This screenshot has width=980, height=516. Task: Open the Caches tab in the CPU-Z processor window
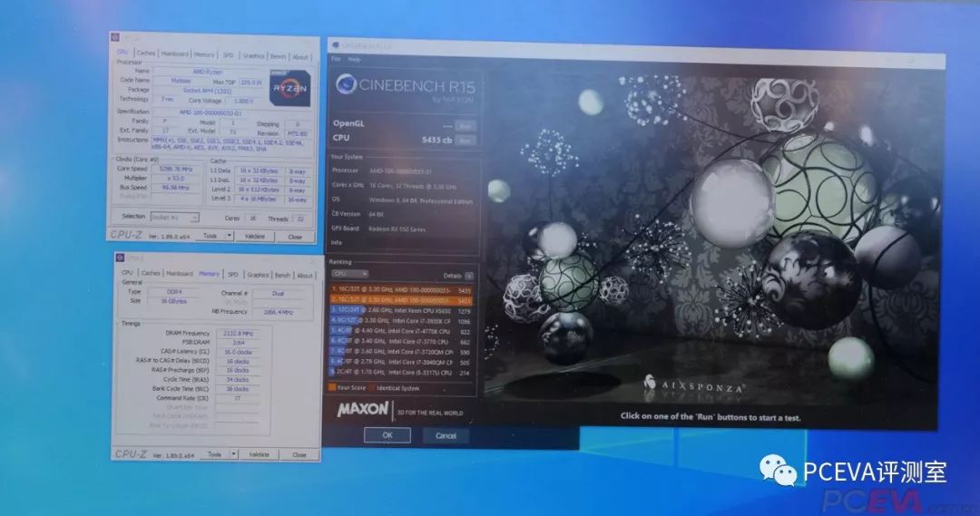click(145, 54)
